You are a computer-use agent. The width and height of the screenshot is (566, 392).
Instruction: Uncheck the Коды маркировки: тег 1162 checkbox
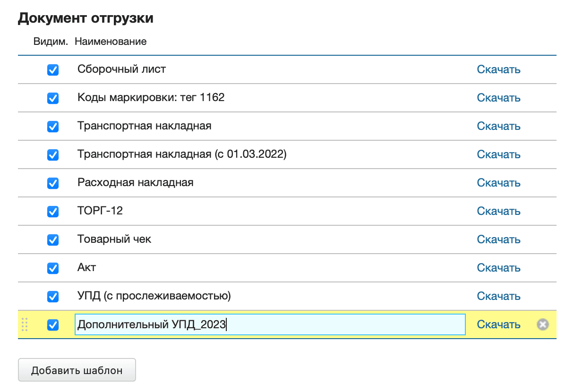[x=52, y=98]
